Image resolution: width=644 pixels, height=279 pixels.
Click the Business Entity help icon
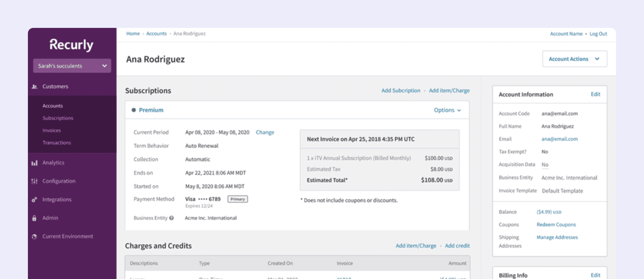pos(171,218)
